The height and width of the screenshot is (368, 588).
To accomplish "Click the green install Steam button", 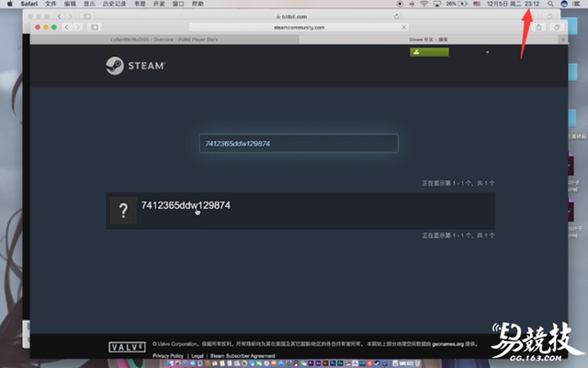I will tap(429, 52).
